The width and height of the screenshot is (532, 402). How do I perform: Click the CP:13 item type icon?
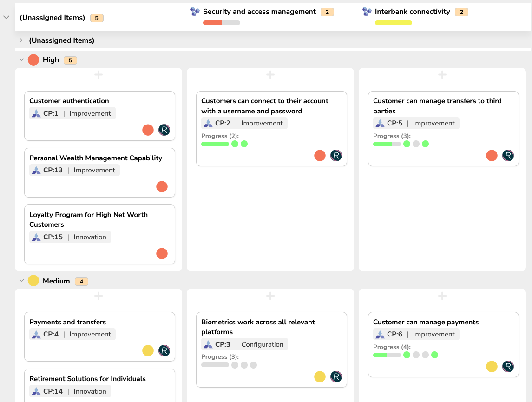(36, 171)
